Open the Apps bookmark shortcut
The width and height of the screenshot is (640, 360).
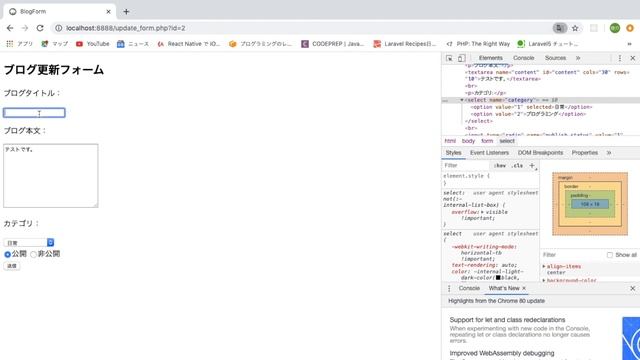tap(19, 44)
